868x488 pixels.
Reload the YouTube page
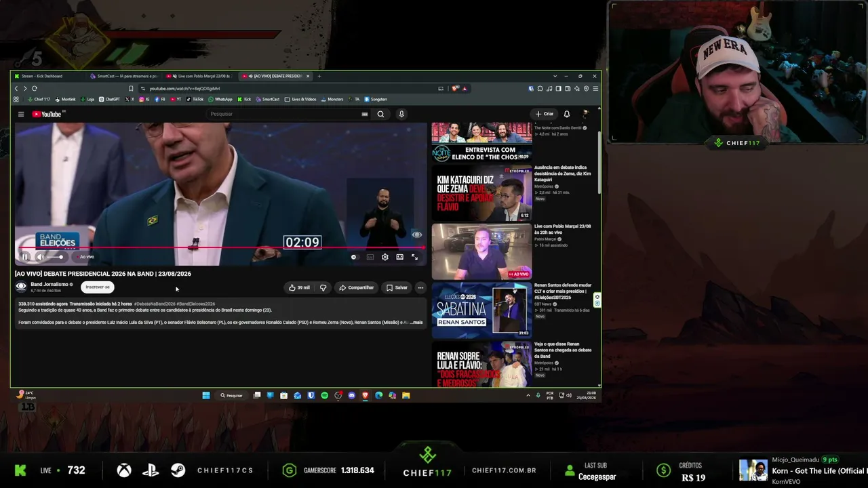pos(34,88)
